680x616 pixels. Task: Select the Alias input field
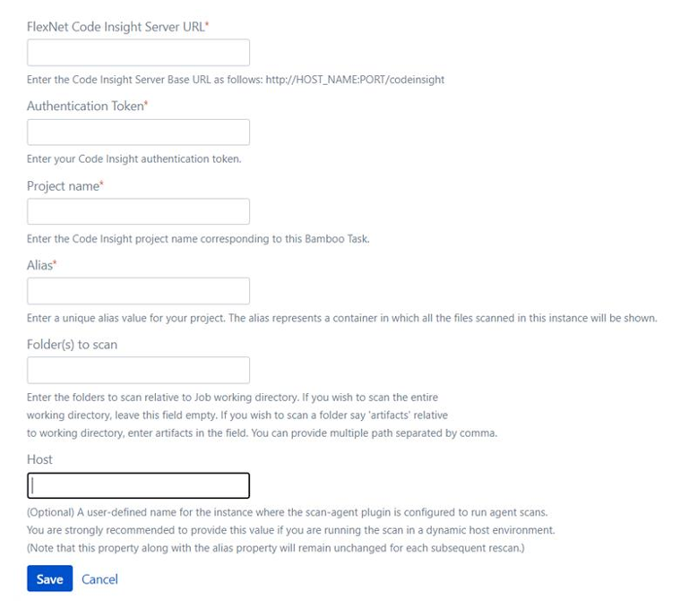tap(138, 291)
